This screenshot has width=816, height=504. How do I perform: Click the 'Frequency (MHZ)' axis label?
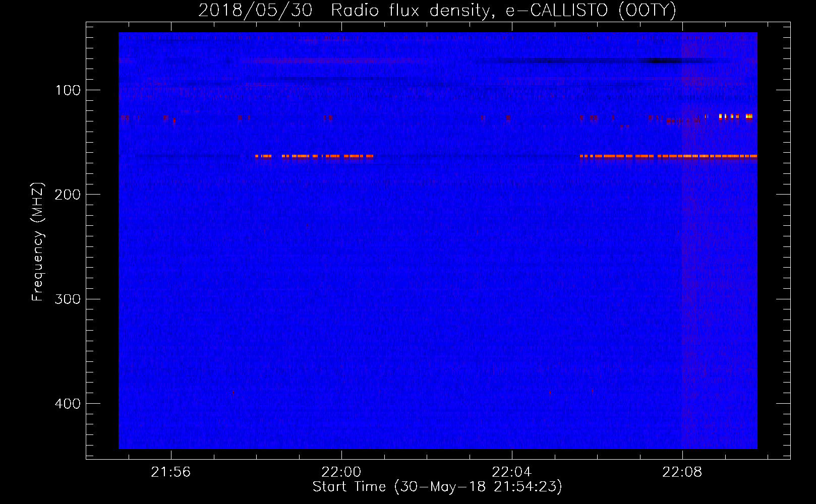click(x=38, y=242)
